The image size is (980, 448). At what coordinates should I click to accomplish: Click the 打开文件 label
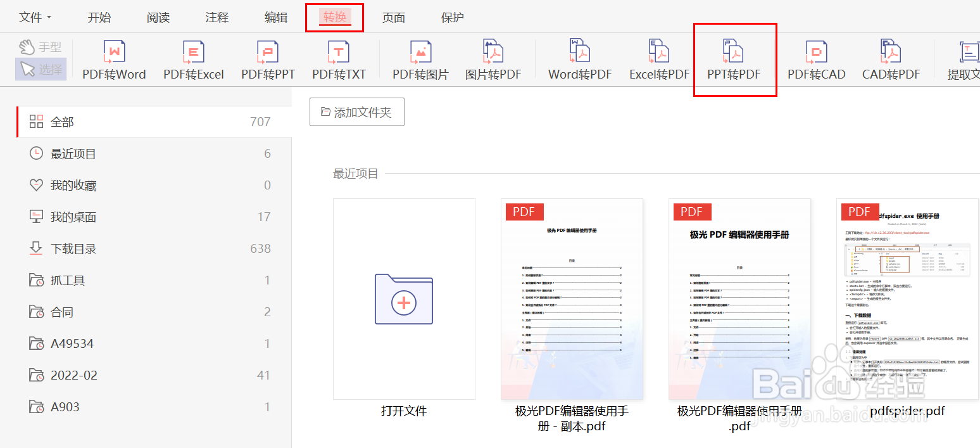tap(404, 411)
